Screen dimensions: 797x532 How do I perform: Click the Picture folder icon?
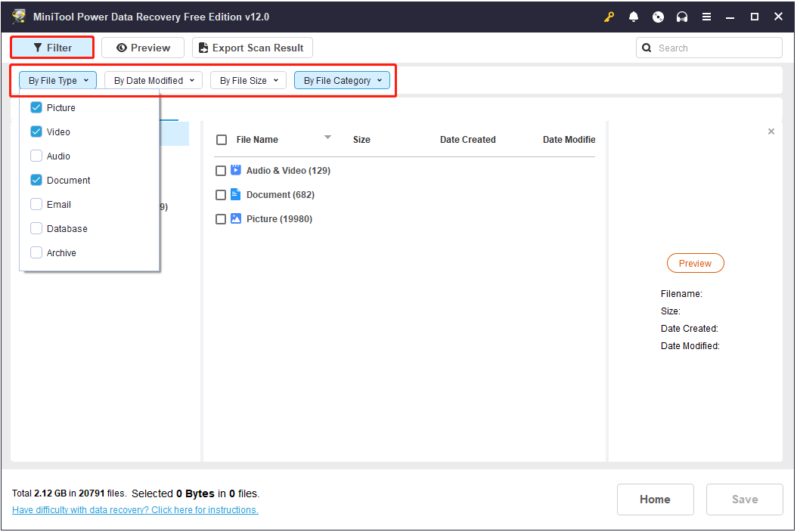[236, 218]
